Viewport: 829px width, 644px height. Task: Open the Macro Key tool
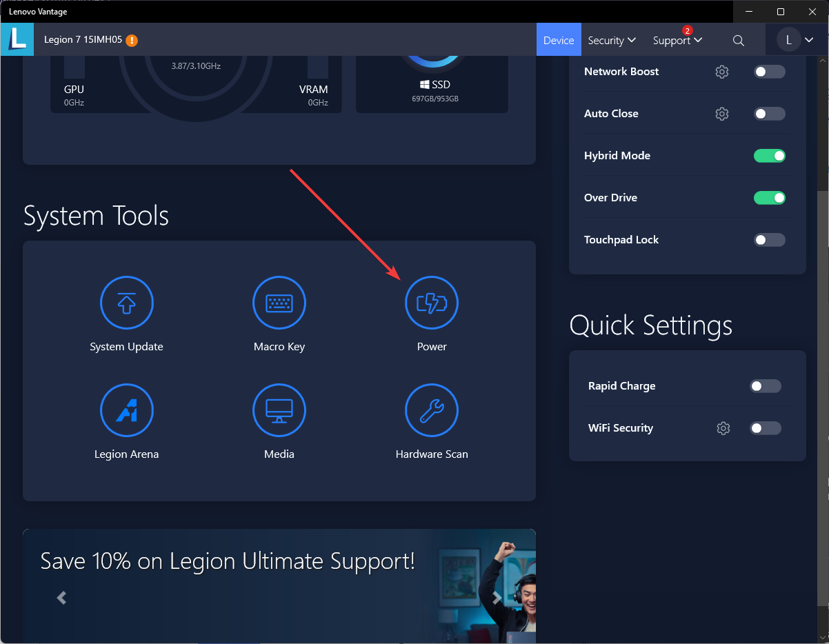tap(279, 303)
